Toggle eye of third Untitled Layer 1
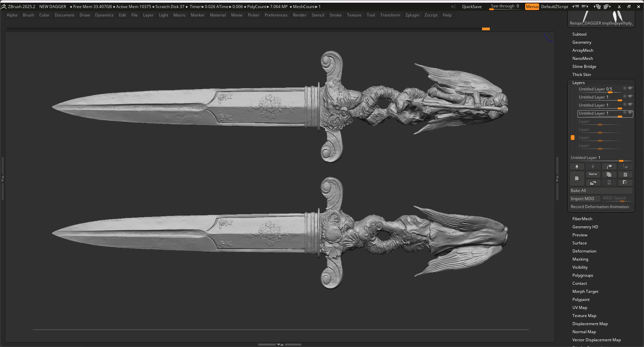This screenshot has height=347, width=644. pyautogui.click(x=630, y=104)
